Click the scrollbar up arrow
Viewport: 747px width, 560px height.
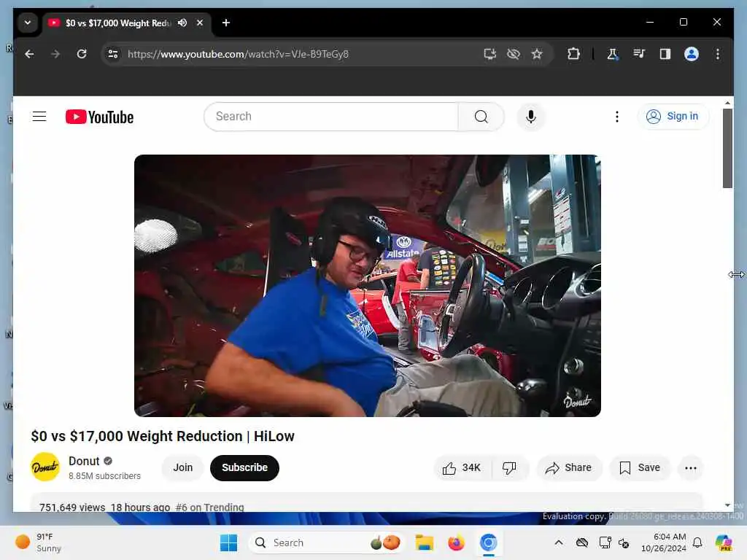(727, 103)
